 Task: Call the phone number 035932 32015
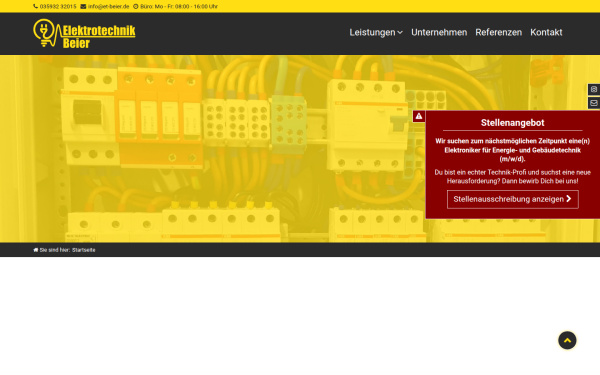click(58, 7)
